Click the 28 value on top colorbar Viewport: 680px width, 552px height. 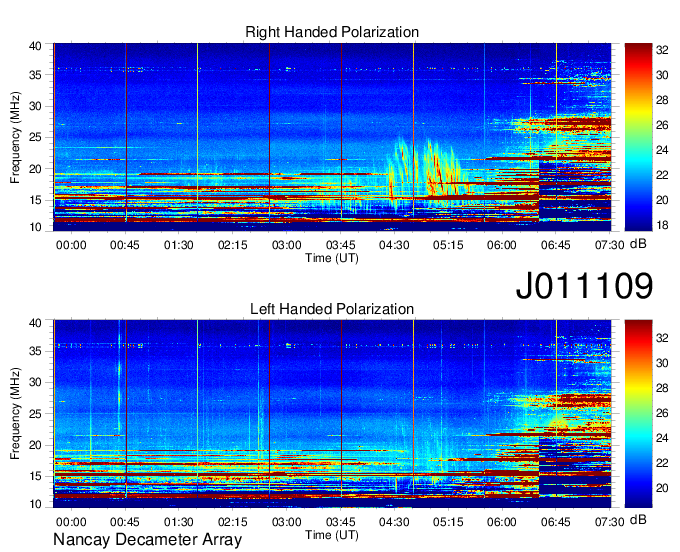click(x=662, y=100)
